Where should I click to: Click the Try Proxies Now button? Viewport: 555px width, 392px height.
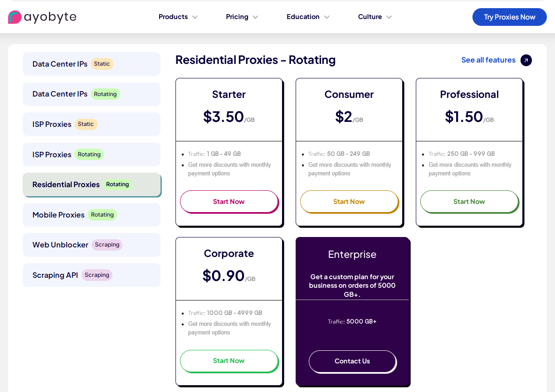(510, 17)
